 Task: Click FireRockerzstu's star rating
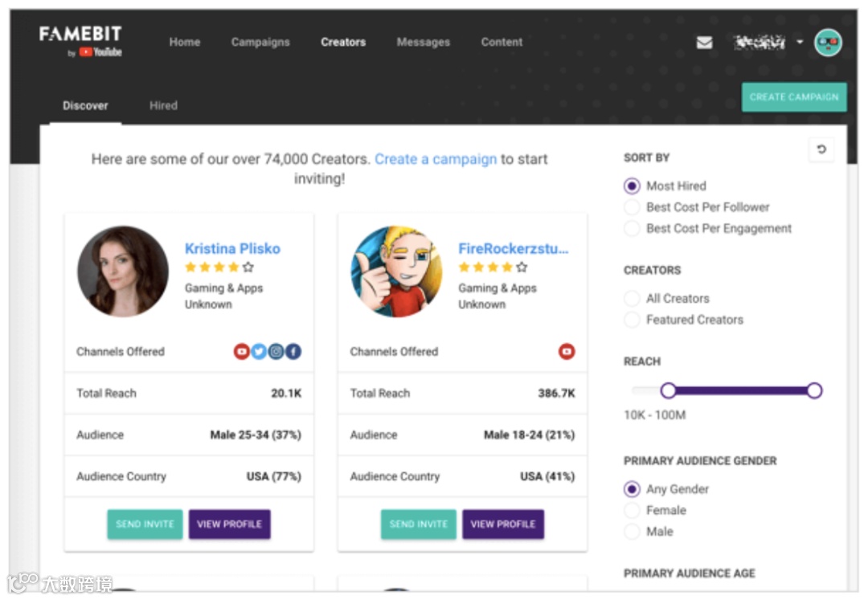[493, 267]
